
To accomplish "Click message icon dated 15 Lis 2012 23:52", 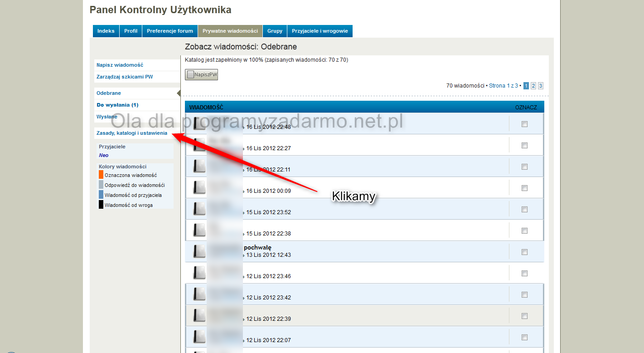I will (199, 209).
